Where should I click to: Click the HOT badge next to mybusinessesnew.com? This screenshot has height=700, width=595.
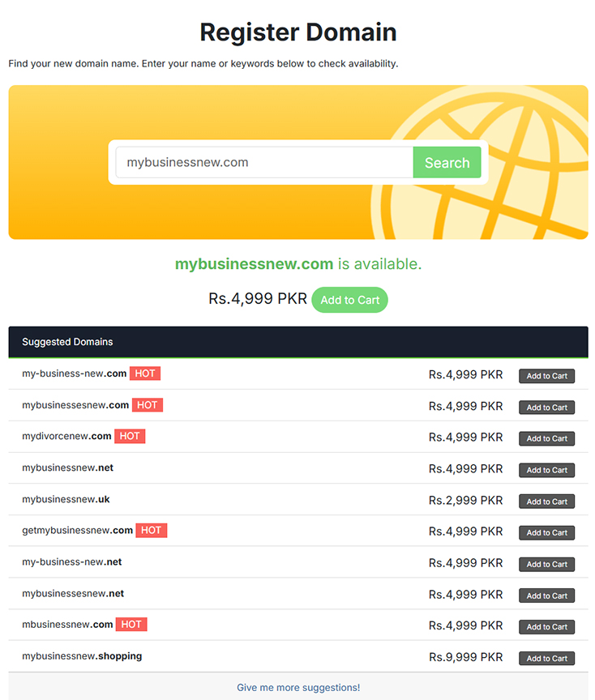(147, 404)
